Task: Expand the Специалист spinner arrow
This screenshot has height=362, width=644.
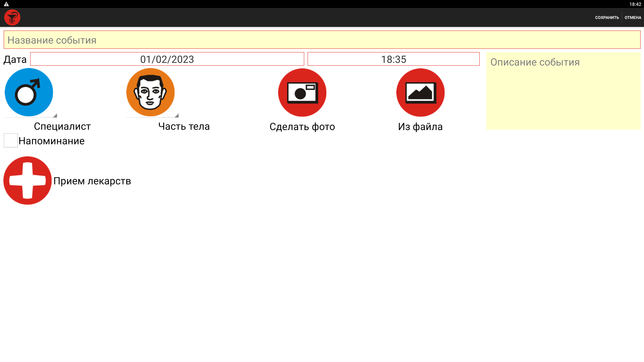Action: point(55,115)
